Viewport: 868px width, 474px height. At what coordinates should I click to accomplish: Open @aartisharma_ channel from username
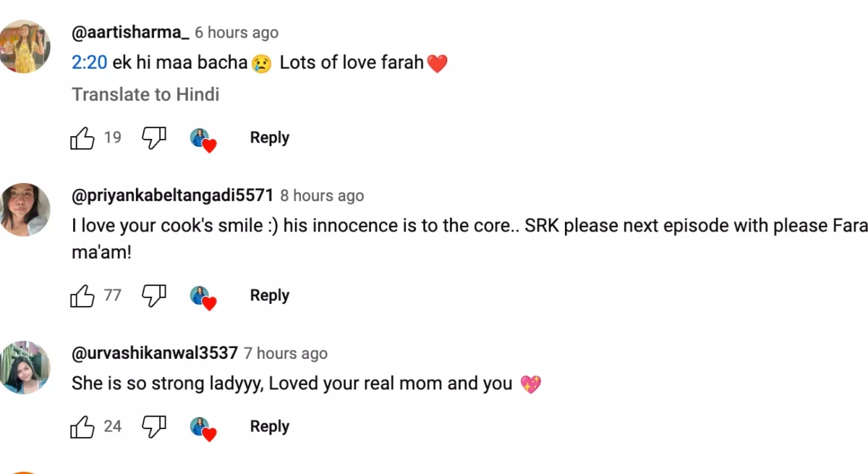[x=130, y=33]
